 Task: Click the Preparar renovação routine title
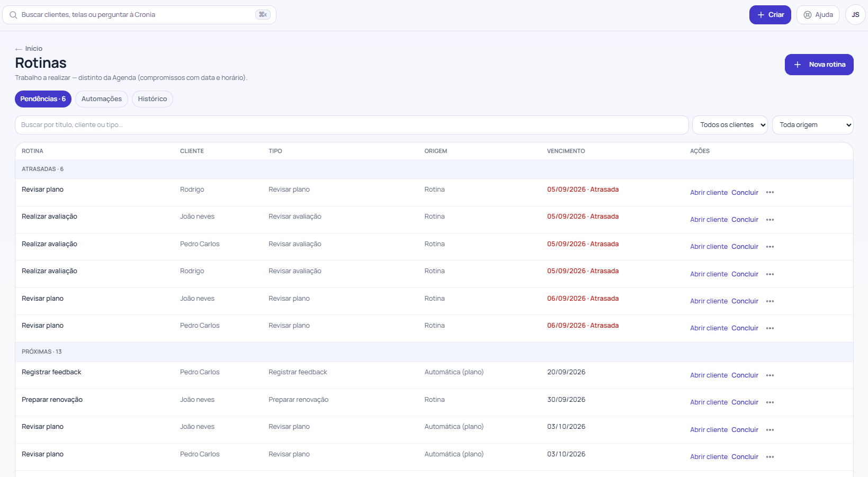click(52, 400)
